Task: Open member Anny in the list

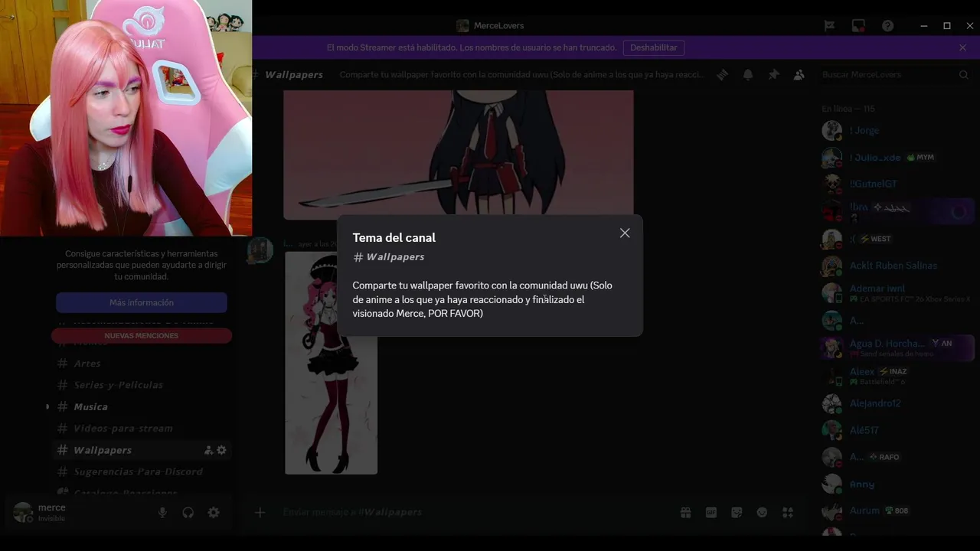Action: (896, 484)
